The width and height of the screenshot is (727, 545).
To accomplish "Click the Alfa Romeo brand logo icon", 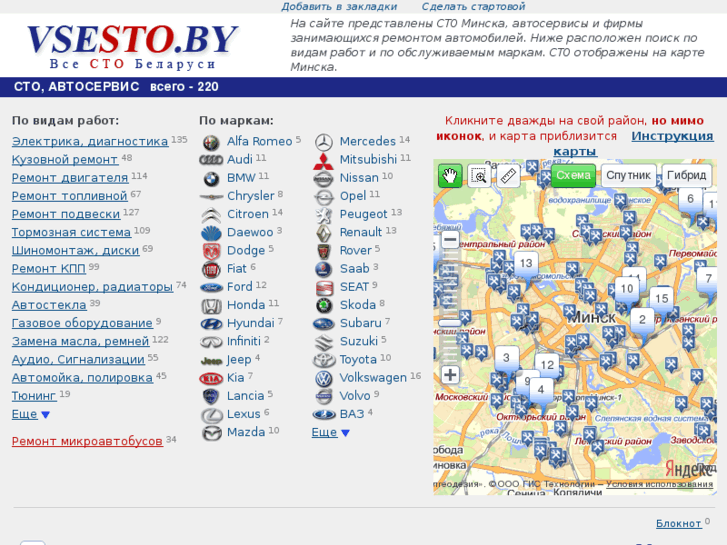I will pyautogui.click(x=211, y=142).
